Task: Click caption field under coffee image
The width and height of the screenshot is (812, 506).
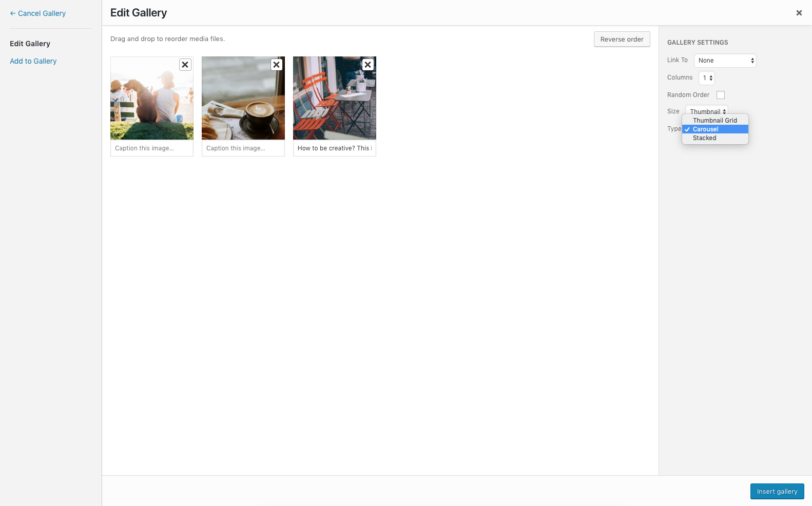Action: pyautogui.click(x=243, y=148)
